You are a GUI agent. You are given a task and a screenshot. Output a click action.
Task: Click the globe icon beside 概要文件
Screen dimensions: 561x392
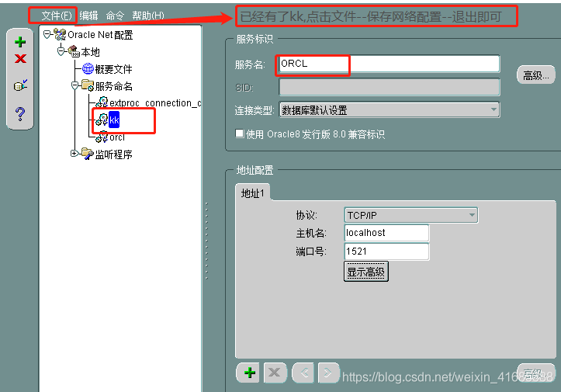tap(88, 68)
